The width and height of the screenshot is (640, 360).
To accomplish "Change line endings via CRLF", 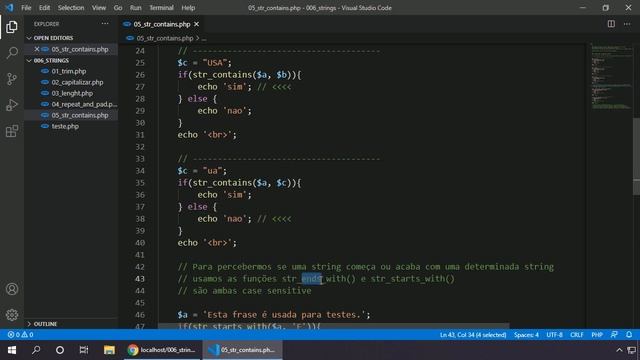I will 577,335.
